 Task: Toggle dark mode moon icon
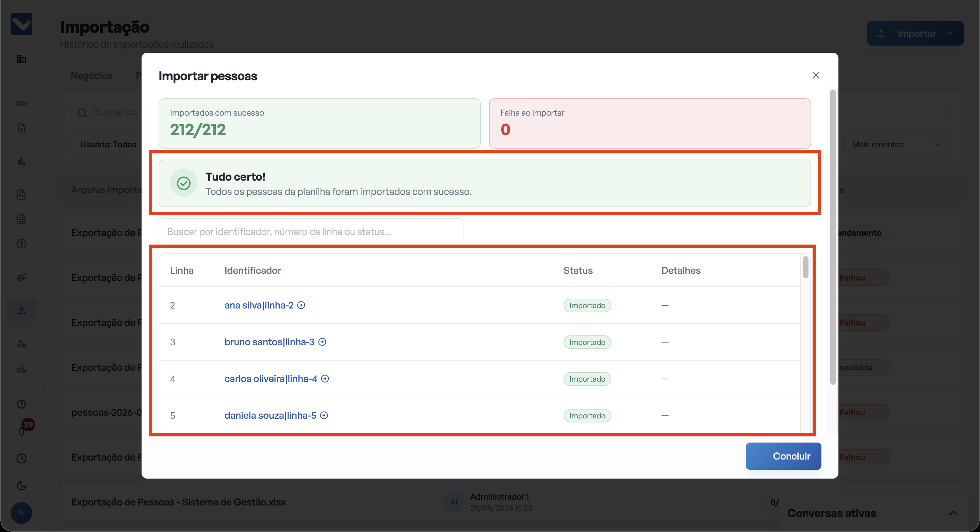tap(21, 486)
